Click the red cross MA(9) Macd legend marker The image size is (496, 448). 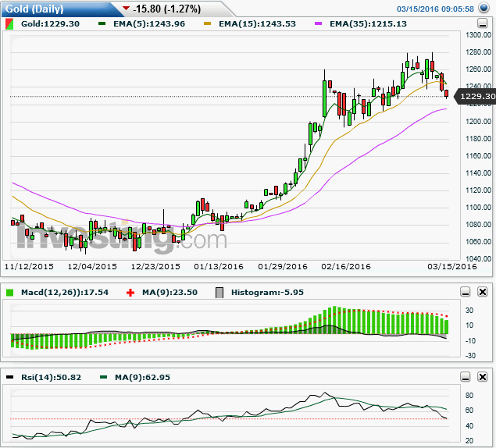click(x=130, y=293)
